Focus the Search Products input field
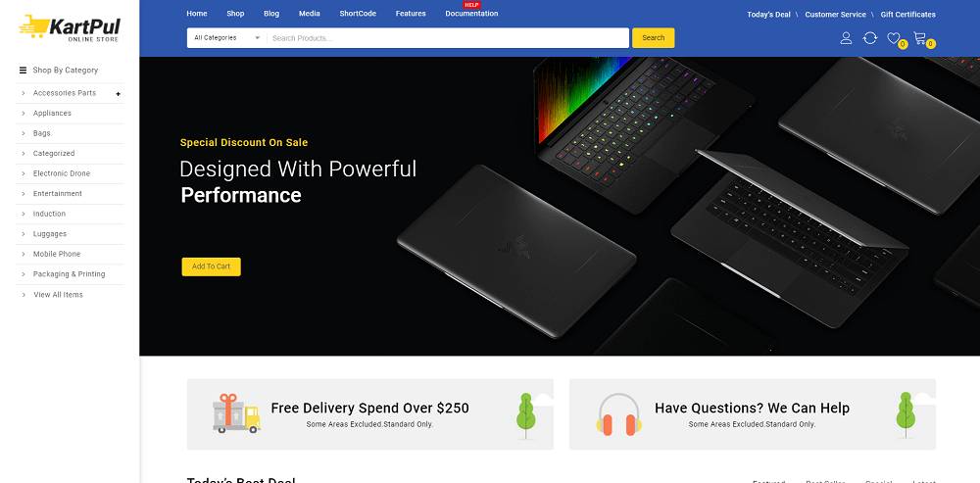 [x=448, y=38]
